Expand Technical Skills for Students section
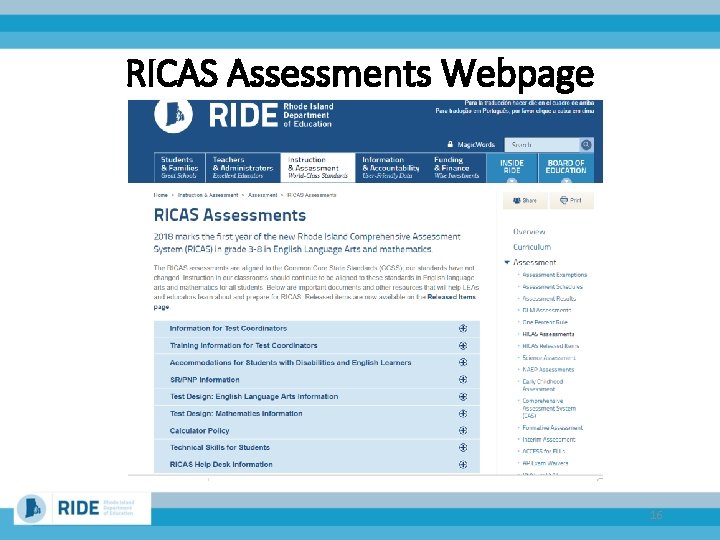 coord(317,448)
